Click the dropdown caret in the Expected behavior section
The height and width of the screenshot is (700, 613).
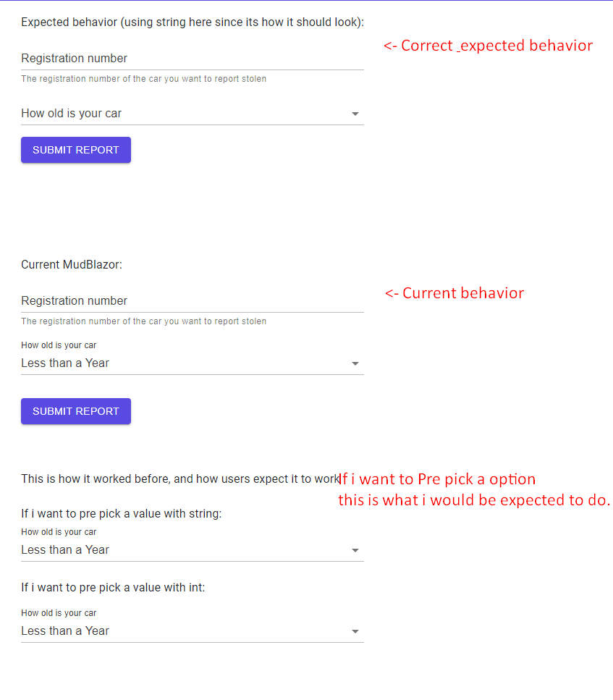pyautogui.click(x=355, y=114)
